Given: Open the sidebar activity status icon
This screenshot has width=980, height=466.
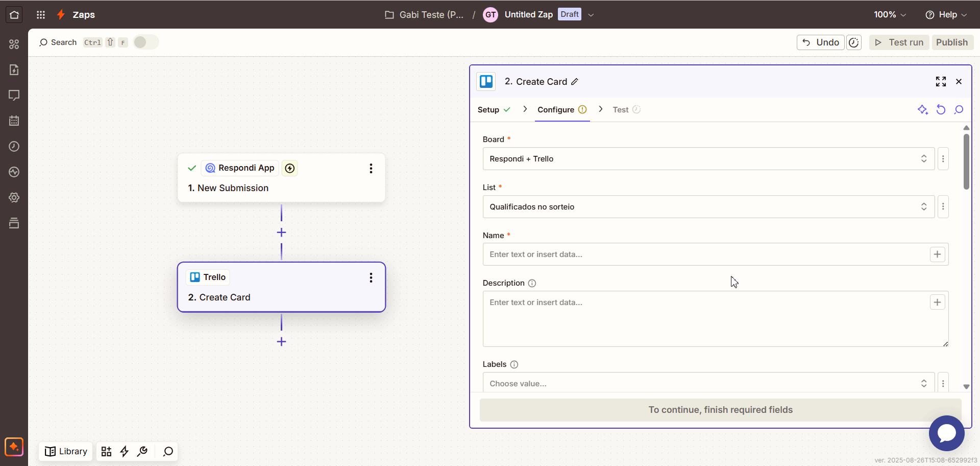Looking at the screenshot, I should click(14, 172).
